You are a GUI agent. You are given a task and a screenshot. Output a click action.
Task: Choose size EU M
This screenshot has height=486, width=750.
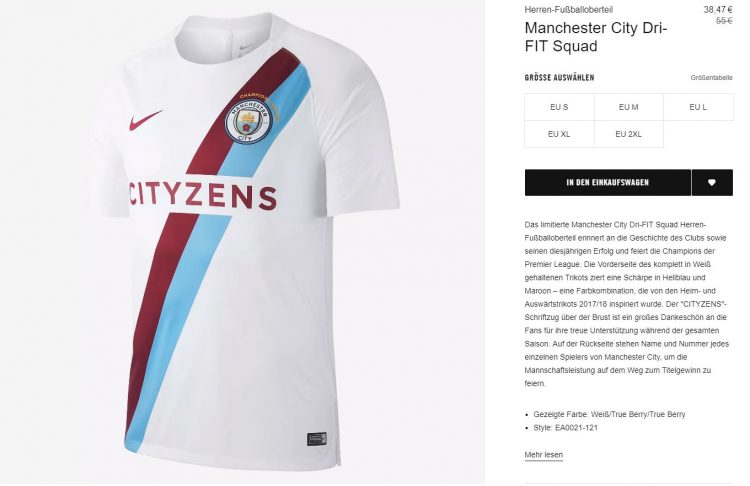pyautogui.click(x=629, y=107)
